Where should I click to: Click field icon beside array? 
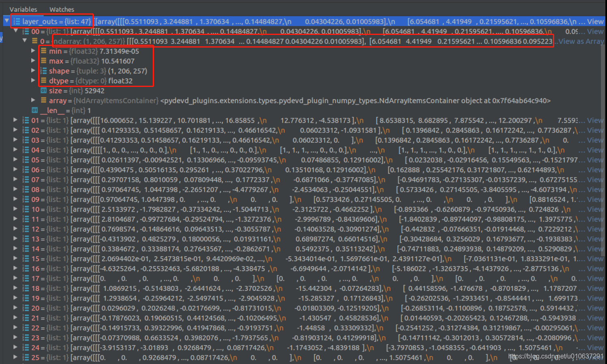tap(43, 100)
